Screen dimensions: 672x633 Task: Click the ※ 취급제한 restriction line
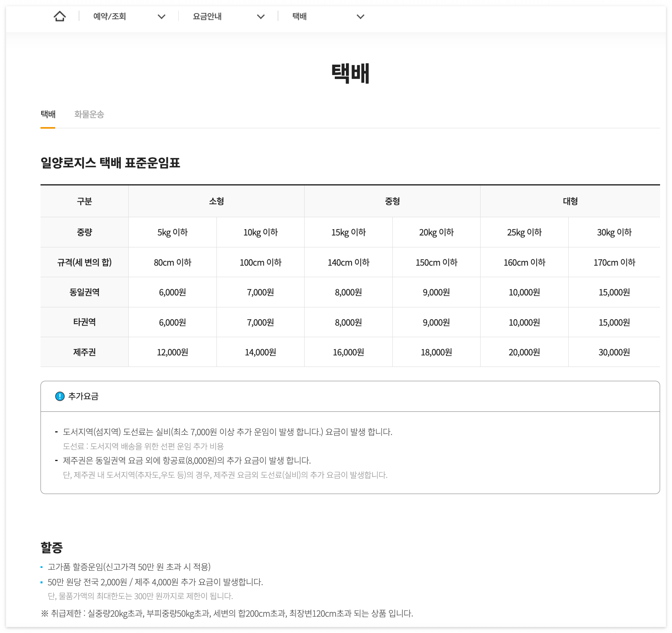pyautogui.click(x=227, y=614)
